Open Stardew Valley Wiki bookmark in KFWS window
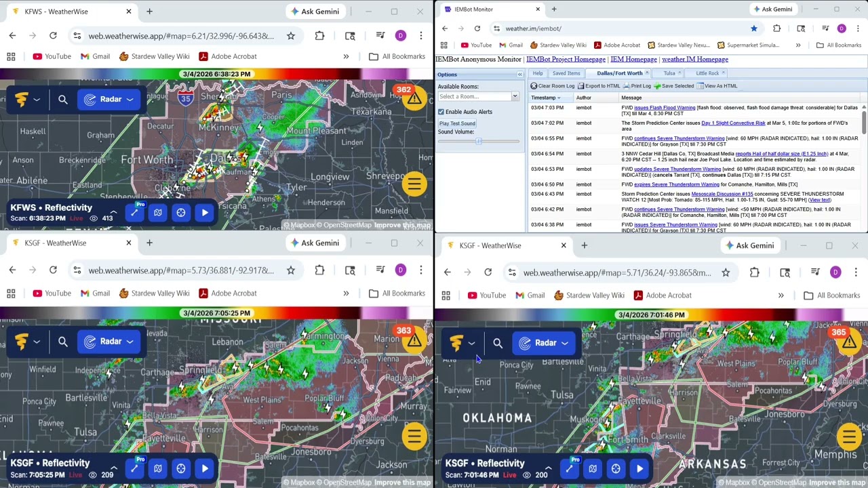 click(154, 56)
